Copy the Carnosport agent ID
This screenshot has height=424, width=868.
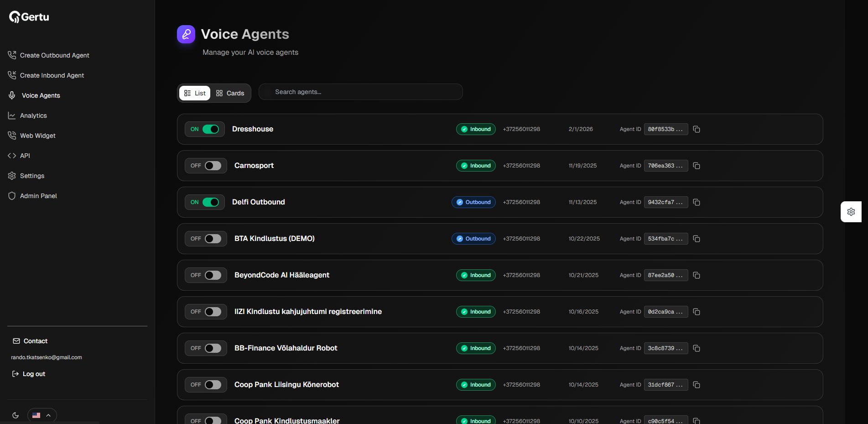click(x=696, y=166)
